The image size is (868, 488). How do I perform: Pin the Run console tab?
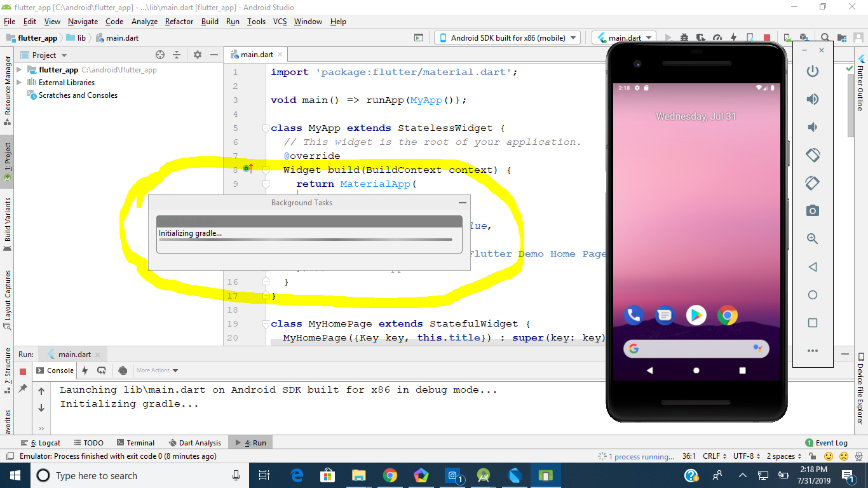click(24, 388)
